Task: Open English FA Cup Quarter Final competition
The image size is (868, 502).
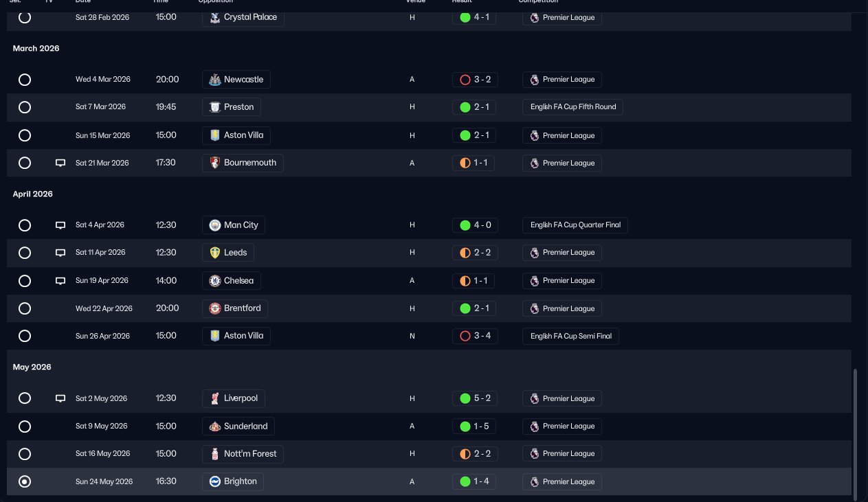Action: 575,225
